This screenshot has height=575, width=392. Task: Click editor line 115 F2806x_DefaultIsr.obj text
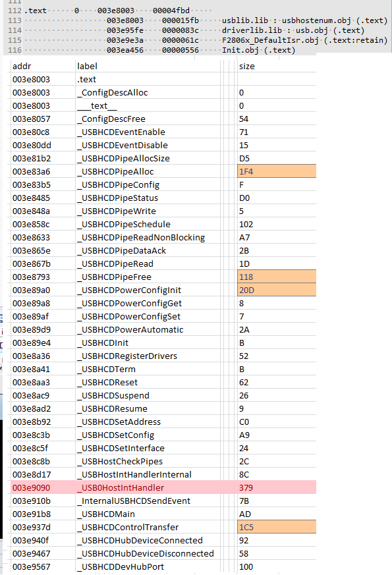point(305,40)
